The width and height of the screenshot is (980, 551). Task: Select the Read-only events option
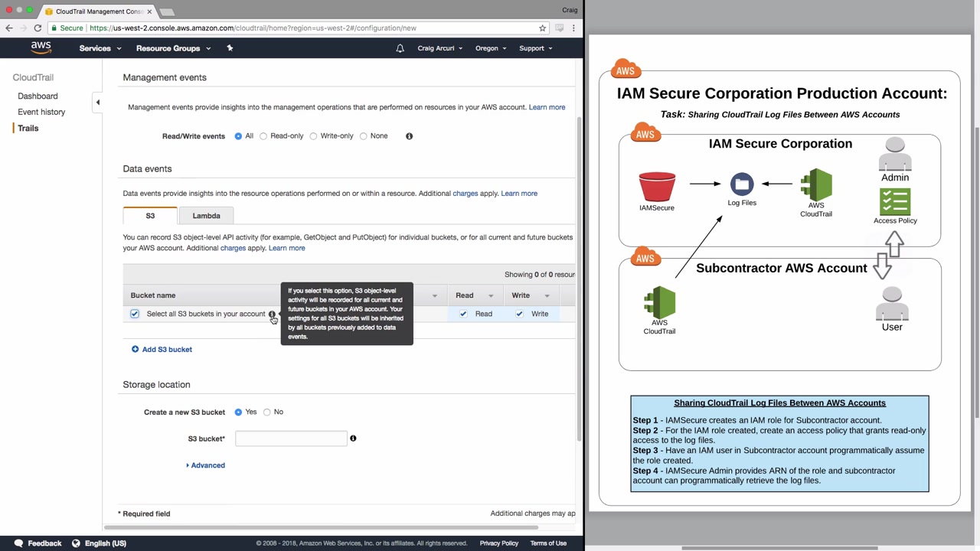(263, 136)
